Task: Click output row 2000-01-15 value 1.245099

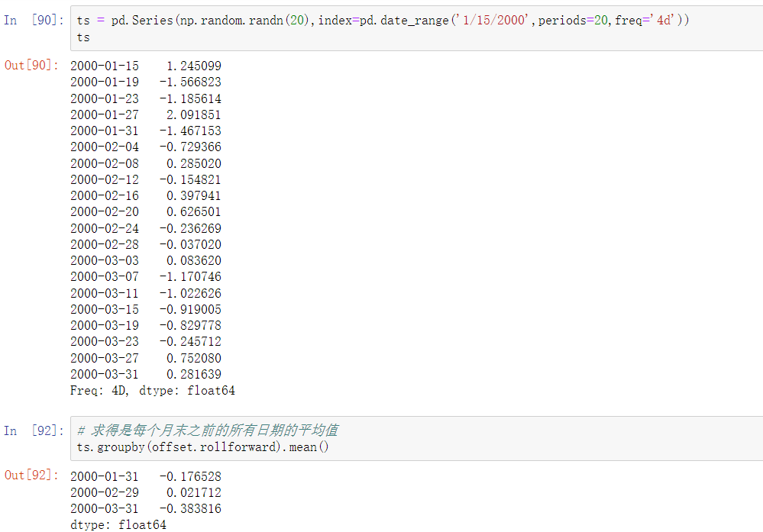Action: point(146,66)
